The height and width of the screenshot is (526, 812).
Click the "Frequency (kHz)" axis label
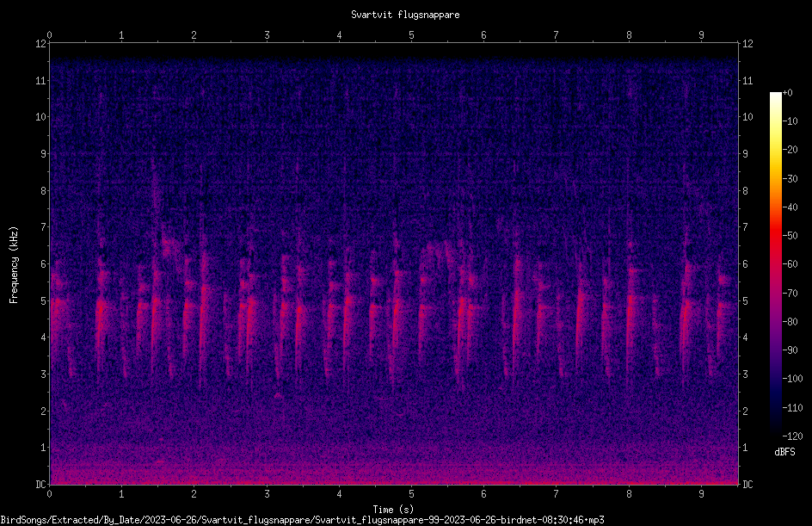[14, 265]
